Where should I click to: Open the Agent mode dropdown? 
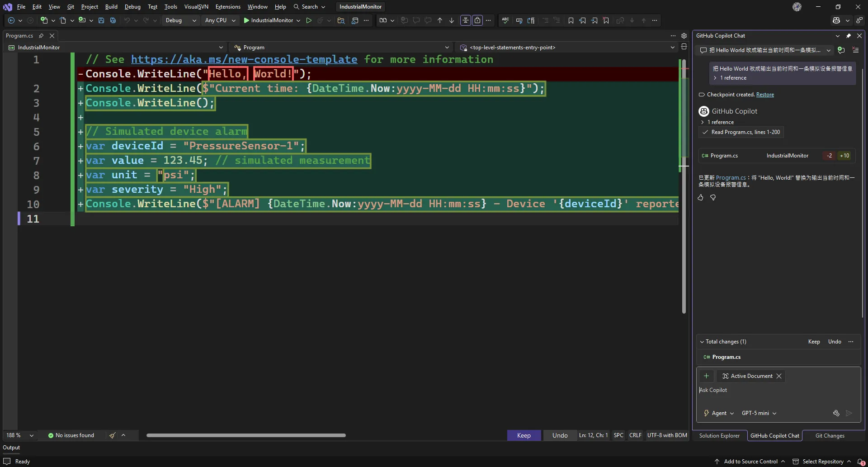tap(719, 413)
